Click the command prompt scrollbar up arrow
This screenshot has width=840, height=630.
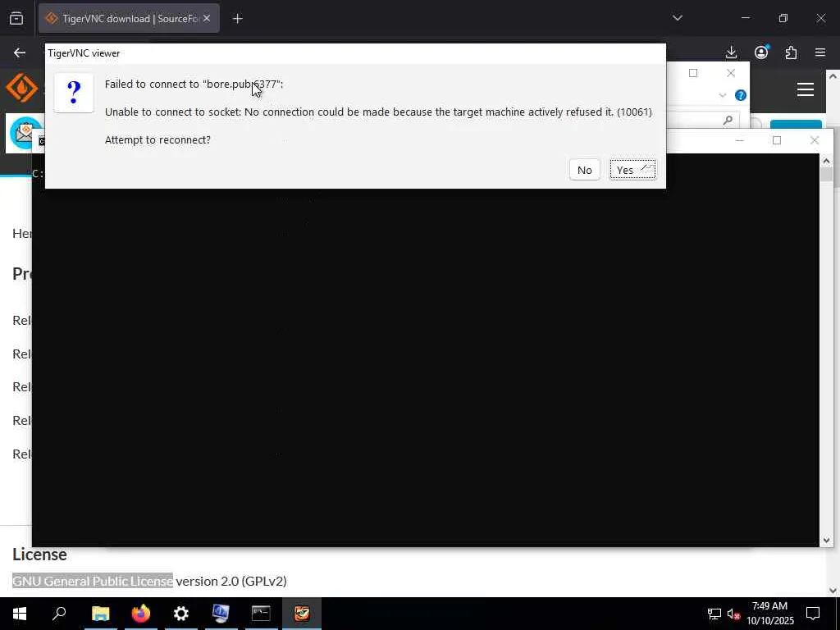point(826,161)
